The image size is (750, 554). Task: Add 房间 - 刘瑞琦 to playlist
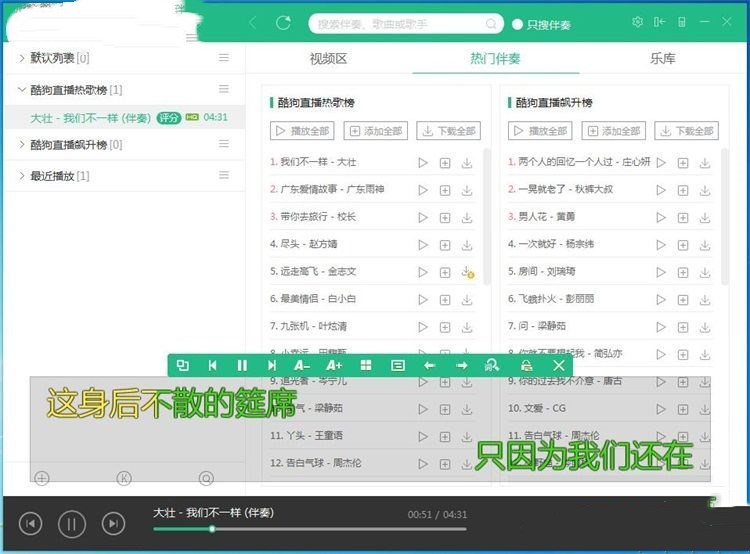683,272
